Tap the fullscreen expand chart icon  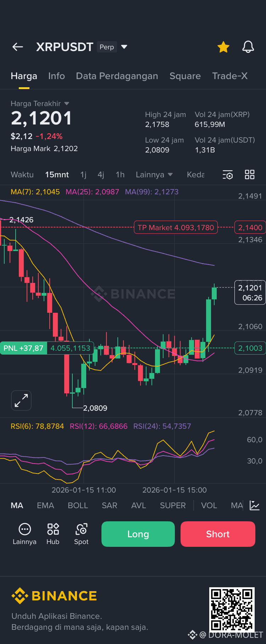21,400
